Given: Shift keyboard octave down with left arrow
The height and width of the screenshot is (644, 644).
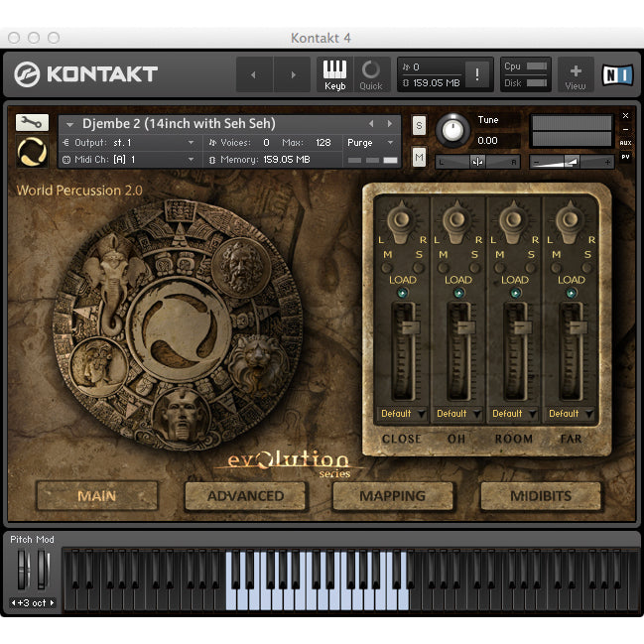Looking at the screenshot, I should [x=14, y=603].
